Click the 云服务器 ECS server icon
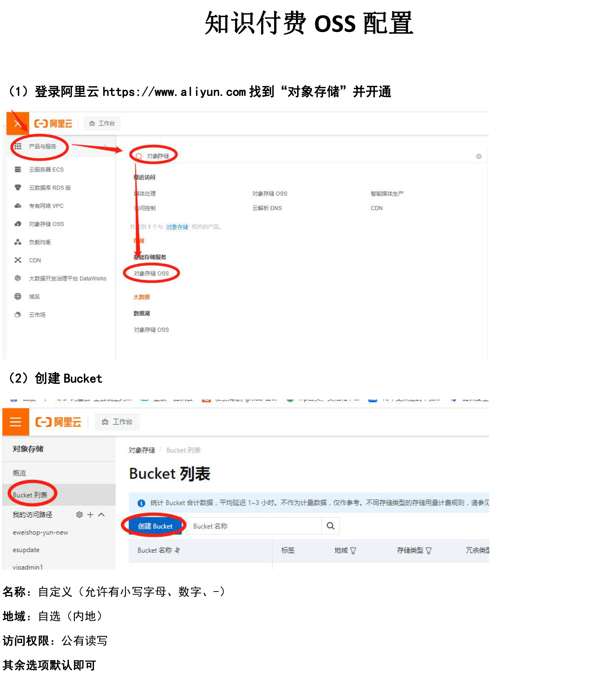This screenshot has width=616, height=674. [18, 169]
